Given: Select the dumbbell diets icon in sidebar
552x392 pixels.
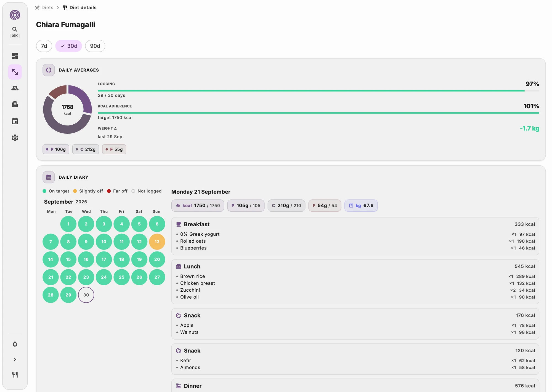Looking at the screenshot, I should point(15,72).
